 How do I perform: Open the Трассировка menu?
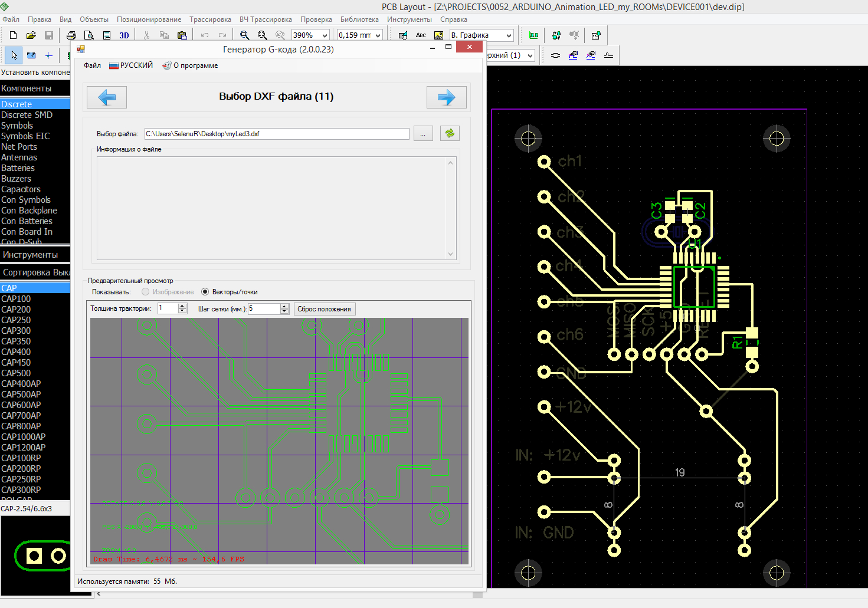click(x=210, y=19)
